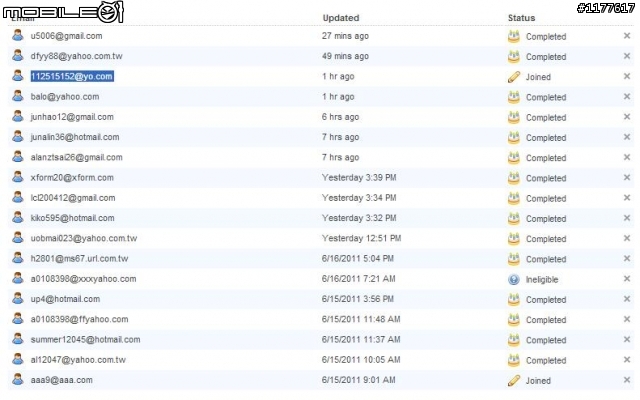
Task: Remove the a0108398@xxxyahoo.com row with X
Action: pos(627,279)
